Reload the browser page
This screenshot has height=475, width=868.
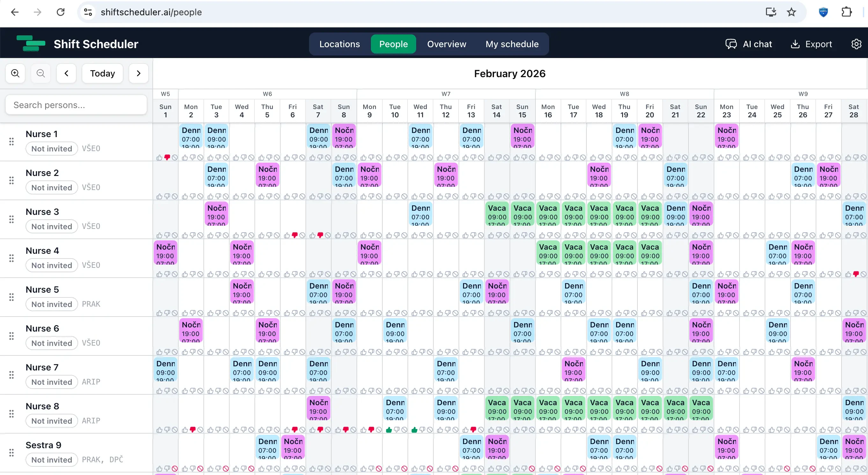(60, 12)
